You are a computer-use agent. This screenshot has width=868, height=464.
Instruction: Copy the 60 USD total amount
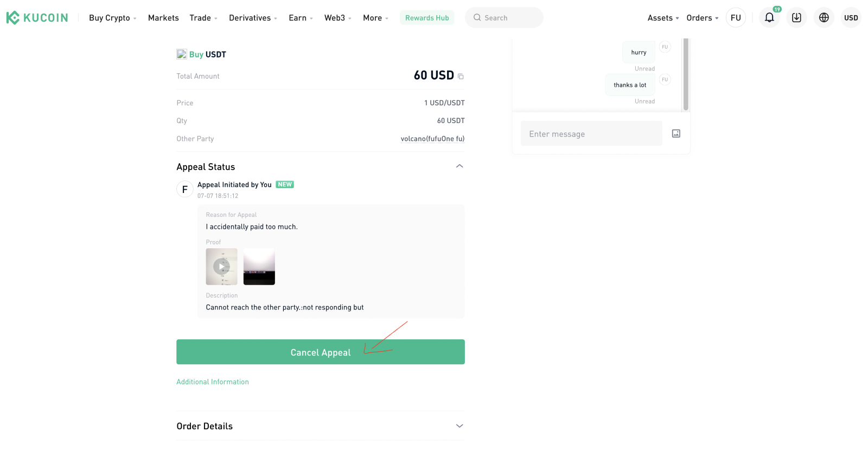coord(461,76)
